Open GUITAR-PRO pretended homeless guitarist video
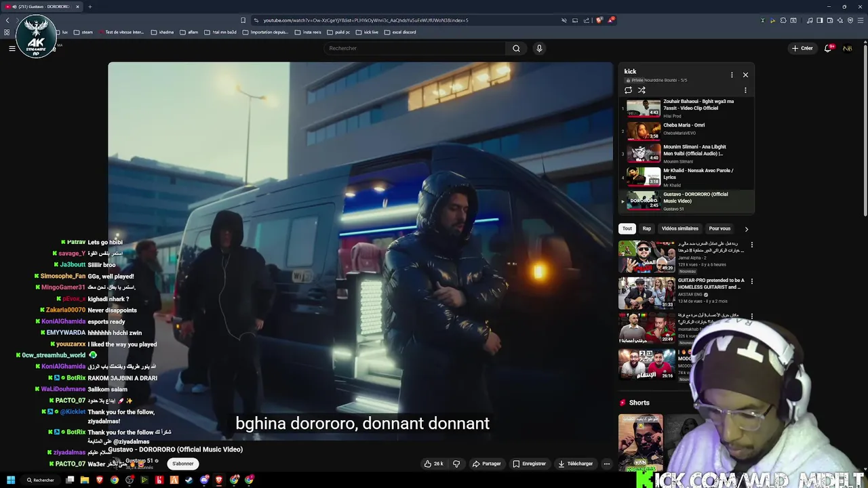The image size is (868, 488). 647,293
